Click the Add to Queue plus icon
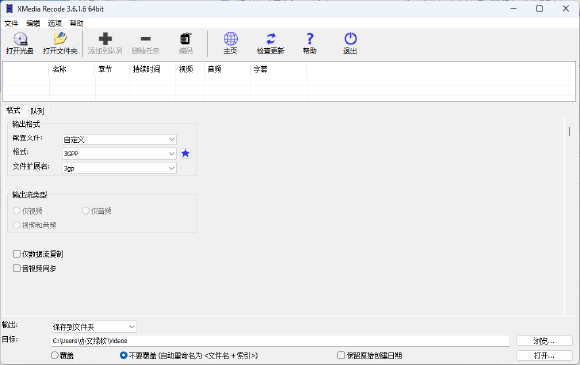The width and height of the screenshot is (580, 365). pos(105,39)
